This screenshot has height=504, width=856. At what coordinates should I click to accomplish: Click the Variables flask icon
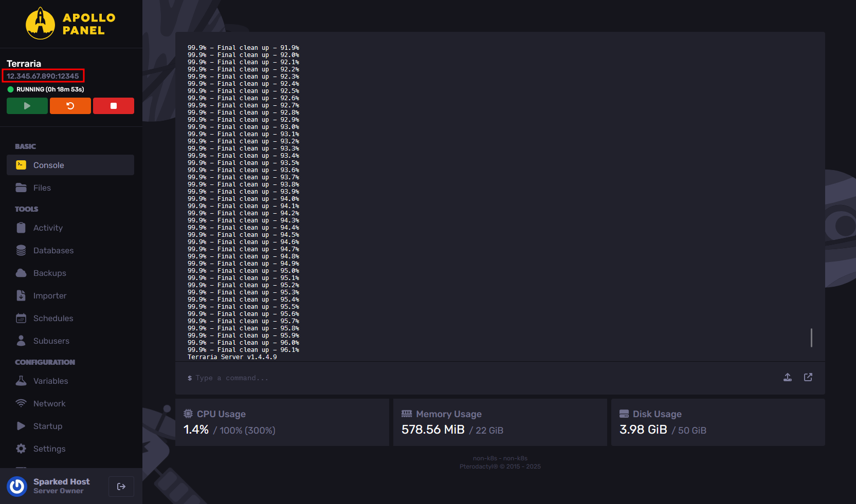point(21,381)
